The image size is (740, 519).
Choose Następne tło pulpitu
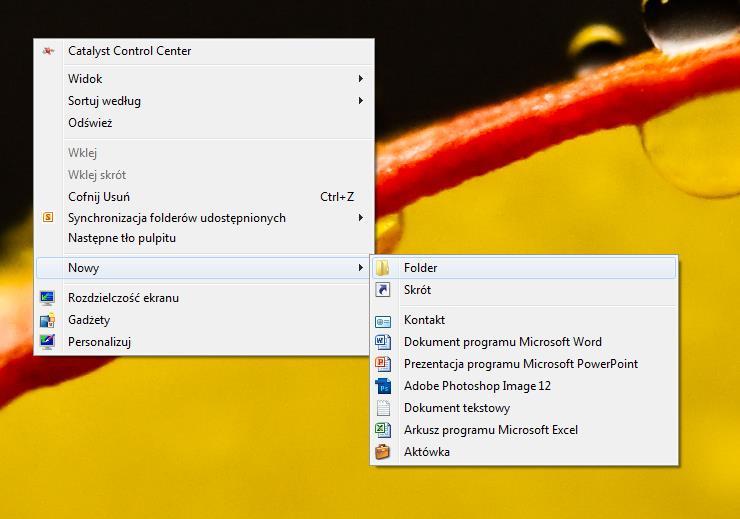204,238
